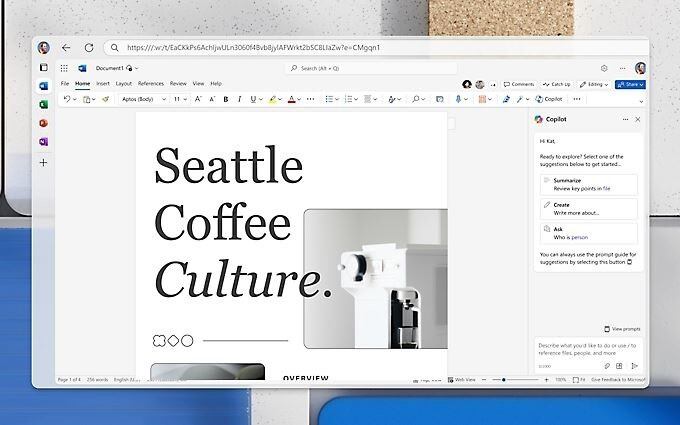Screen dimensions: 680x425
Task: Open Excel from the left app sidebar
Action: point(43,104)
